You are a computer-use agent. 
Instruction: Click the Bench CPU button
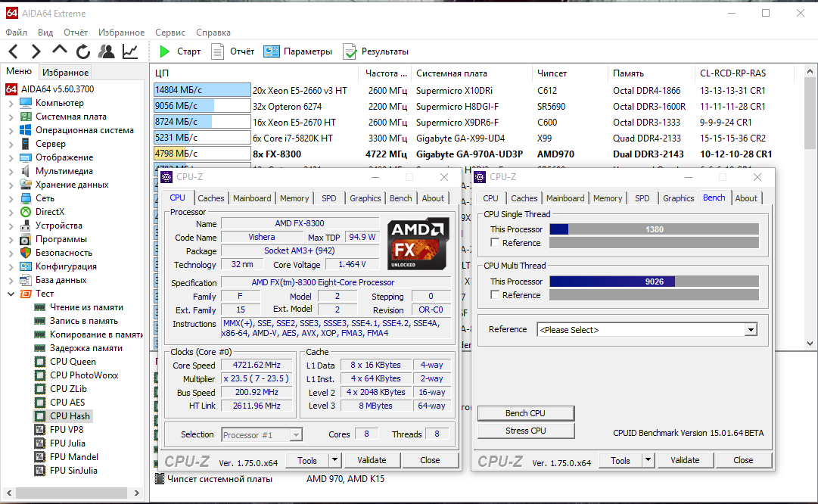pos(525,413)
